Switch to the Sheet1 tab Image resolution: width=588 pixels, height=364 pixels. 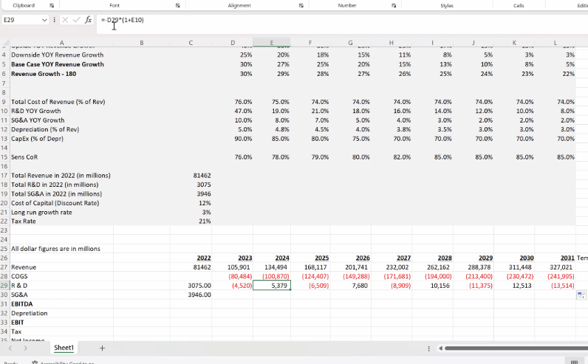[64, 348]
